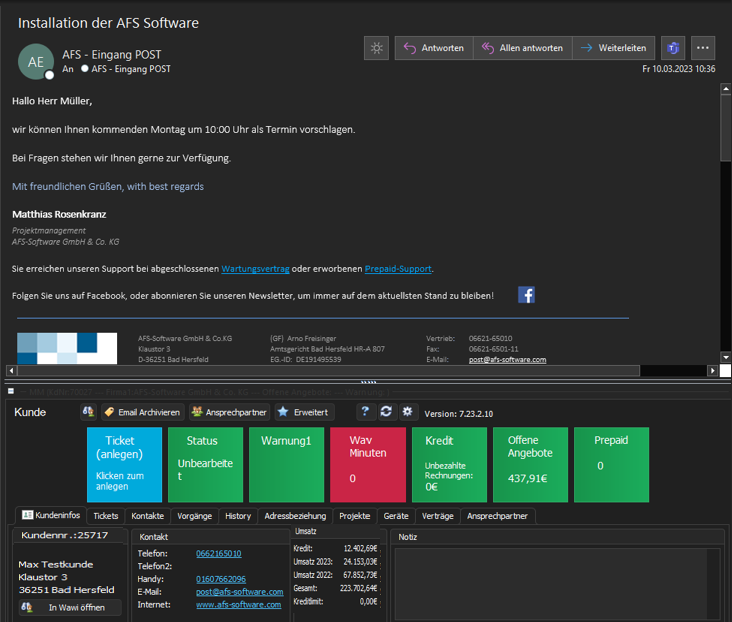This screenshot has width=732, height=622.
Task: Click the Max Testkunde name
Action: 56,565
